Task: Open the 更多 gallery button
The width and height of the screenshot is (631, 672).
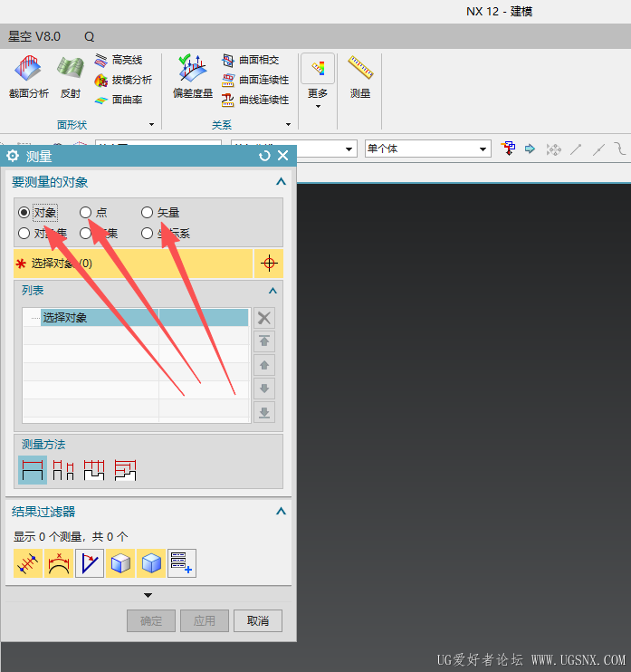Action: click(318, 82)
